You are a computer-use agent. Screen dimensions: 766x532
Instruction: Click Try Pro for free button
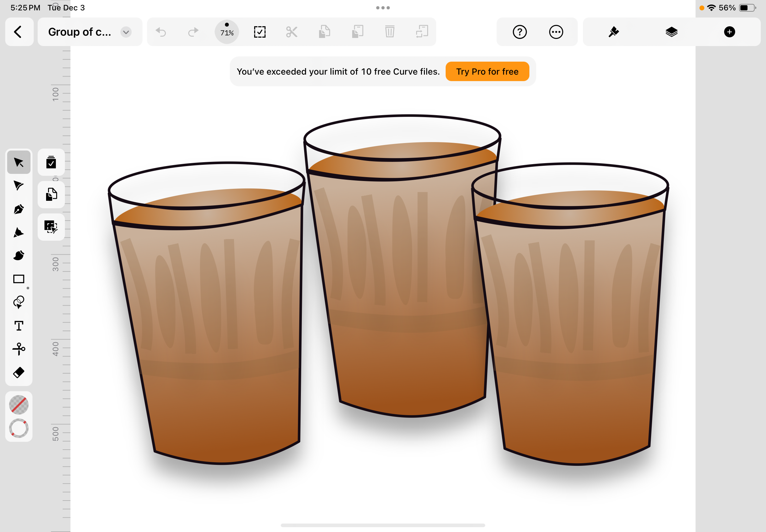coord(487,71)
